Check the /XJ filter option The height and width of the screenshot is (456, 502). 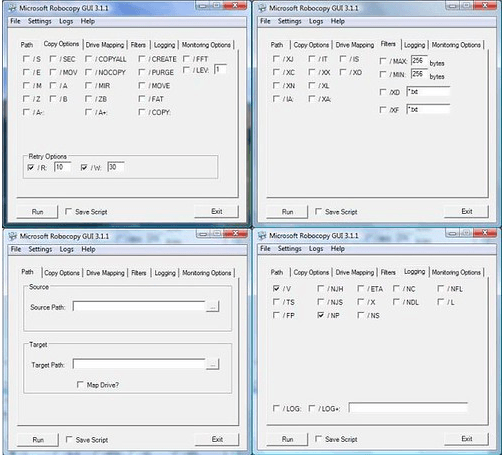pos(276,59)
